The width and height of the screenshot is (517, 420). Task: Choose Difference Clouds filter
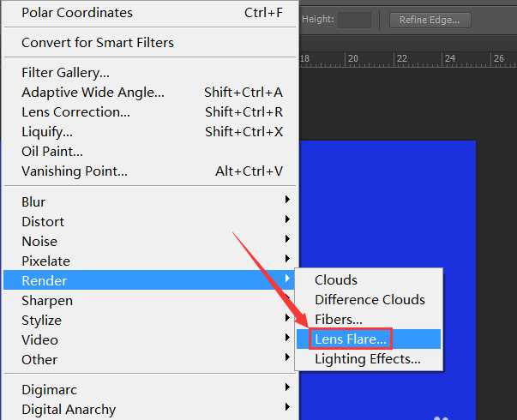coord(370,300)
